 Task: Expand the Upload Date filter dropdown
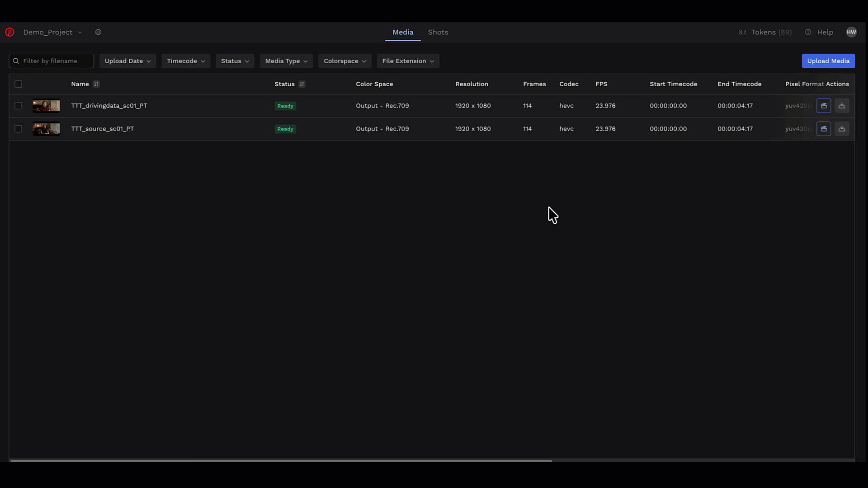127,61
